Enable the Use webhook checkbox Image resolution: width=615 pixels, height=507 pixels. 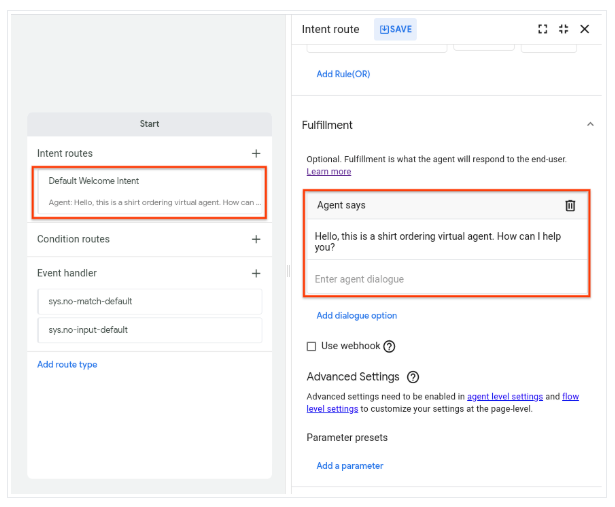point(311,346)
